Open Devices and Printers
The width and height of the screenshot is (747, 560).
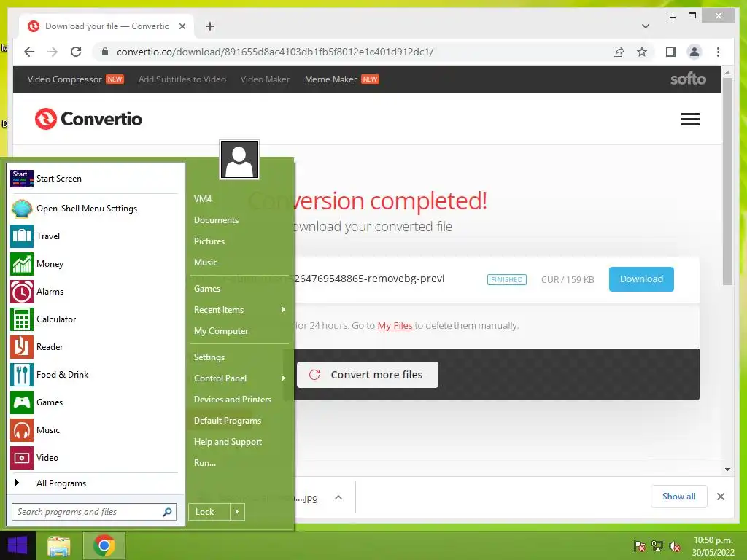(233, 400)
